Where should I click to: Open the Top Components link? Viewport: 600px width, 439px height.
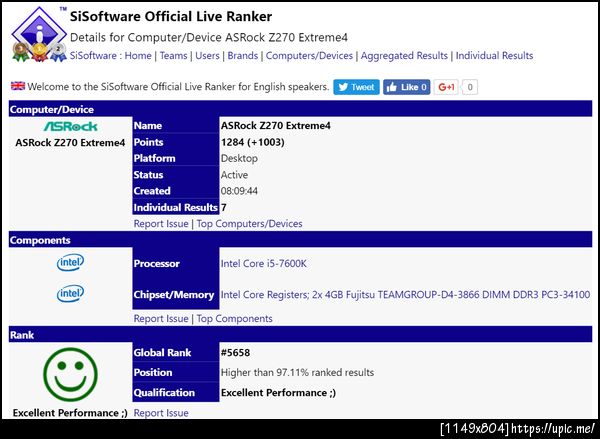point(235,318)
